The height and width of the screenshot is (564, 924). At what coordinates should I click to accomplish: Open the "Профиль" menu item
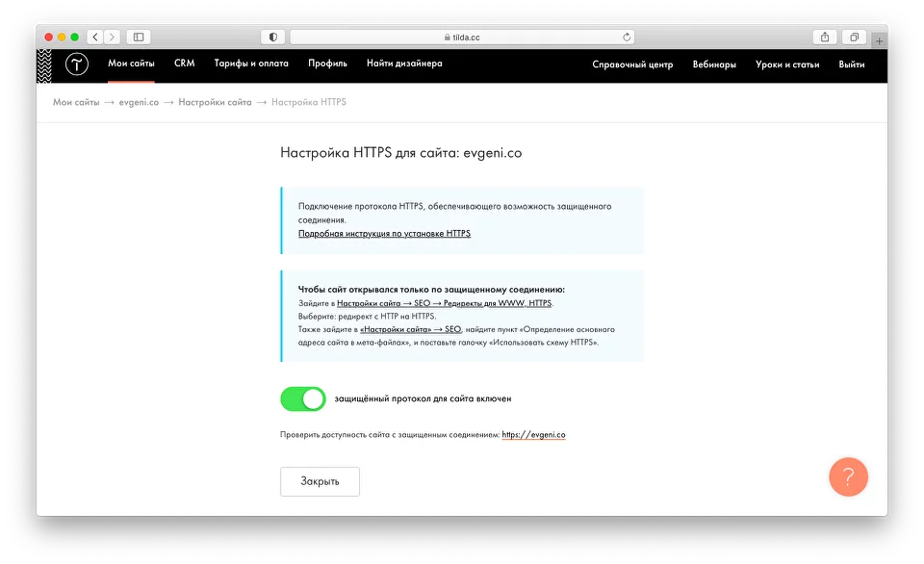pyautogui.click(x=327, y=64)
